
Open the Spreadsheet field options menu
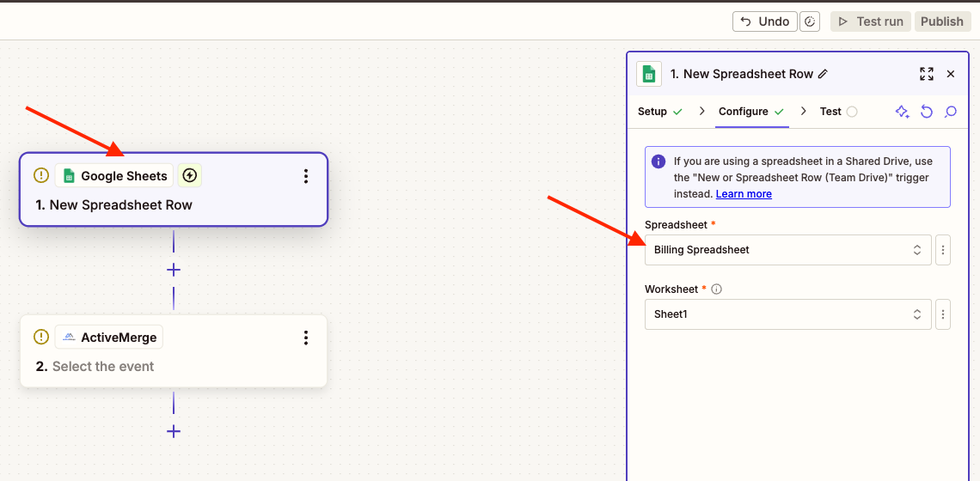click(943, 250)
